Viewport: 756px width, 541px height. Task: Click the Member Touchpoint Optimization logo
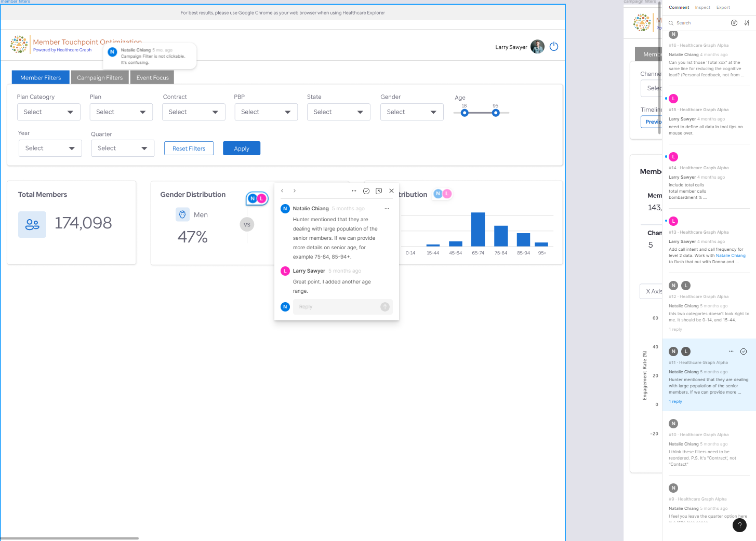coord(19,45)
